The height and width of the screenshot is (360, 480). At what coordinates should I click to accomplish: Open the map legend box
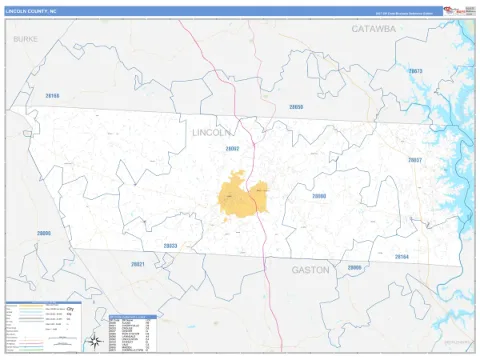[43, 327]
